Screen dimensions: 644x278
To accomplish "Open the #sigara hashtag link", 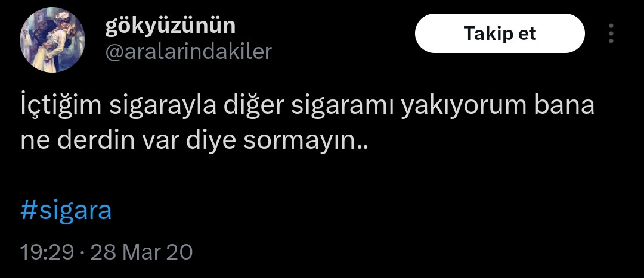I will [66, 211].
